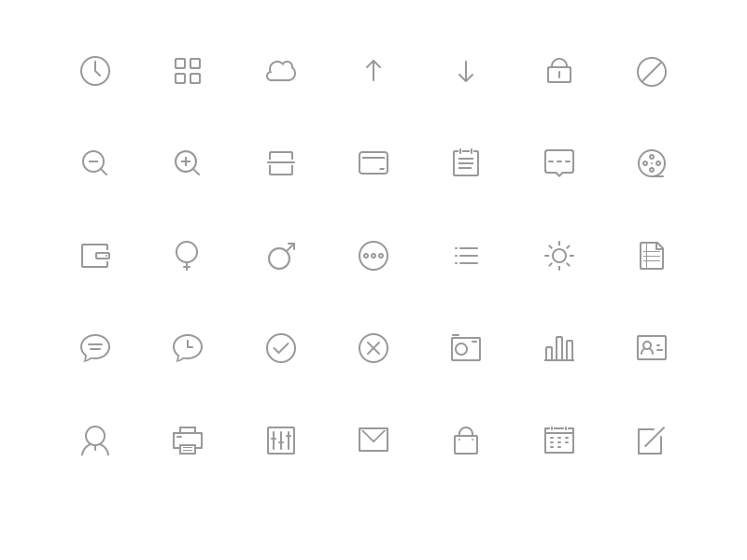747x560 pixels.
Task: Click the bar chart icon
Action: [x=559, y=348]
